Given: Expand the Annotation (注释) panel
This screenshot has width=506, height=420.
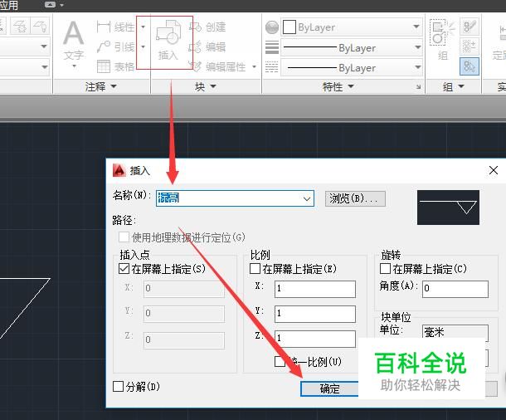Looking at the screenshot, I should point(101,86).
